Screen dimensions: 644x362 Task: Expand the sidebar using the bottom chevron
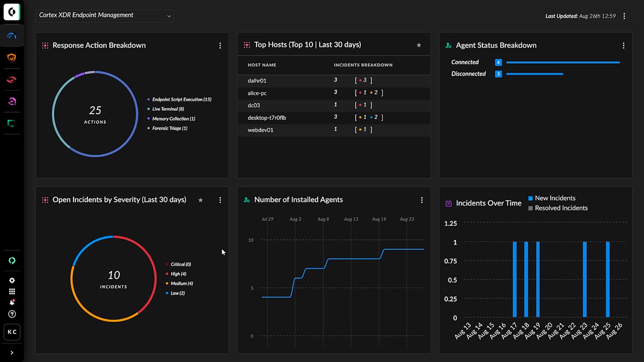[12, 353]
